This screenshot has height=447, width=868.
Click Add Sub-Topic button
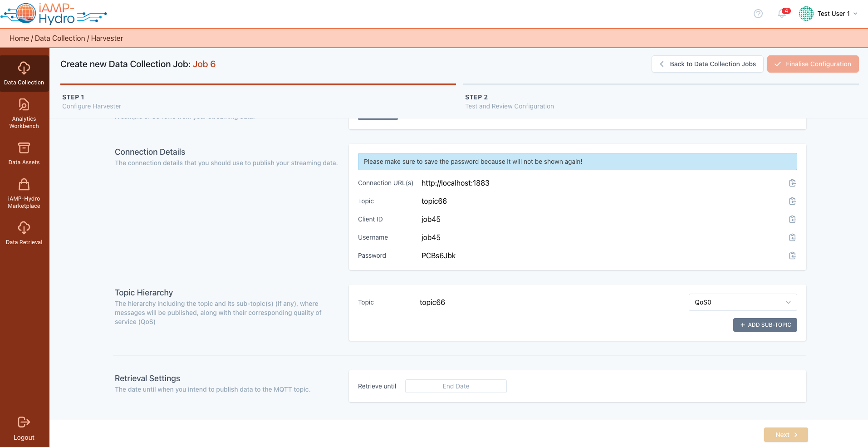765,325
